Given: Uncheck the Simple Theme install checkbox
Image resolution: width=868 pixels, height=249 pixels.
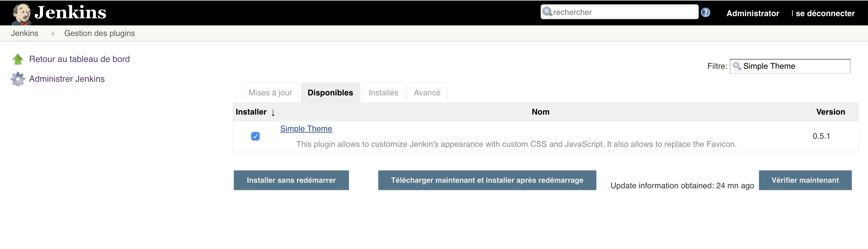Looking at the screenshot, I should [255, 136].
